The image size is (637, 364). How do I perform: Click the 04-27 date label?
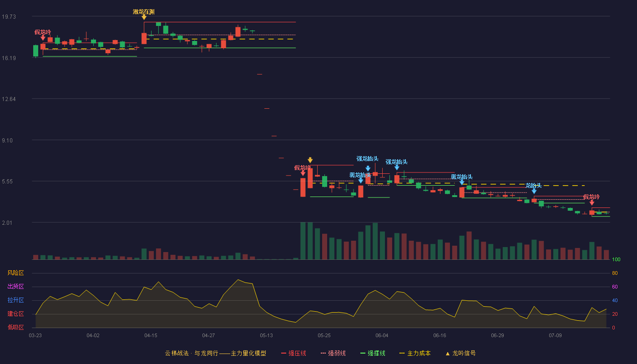point(208,335)
